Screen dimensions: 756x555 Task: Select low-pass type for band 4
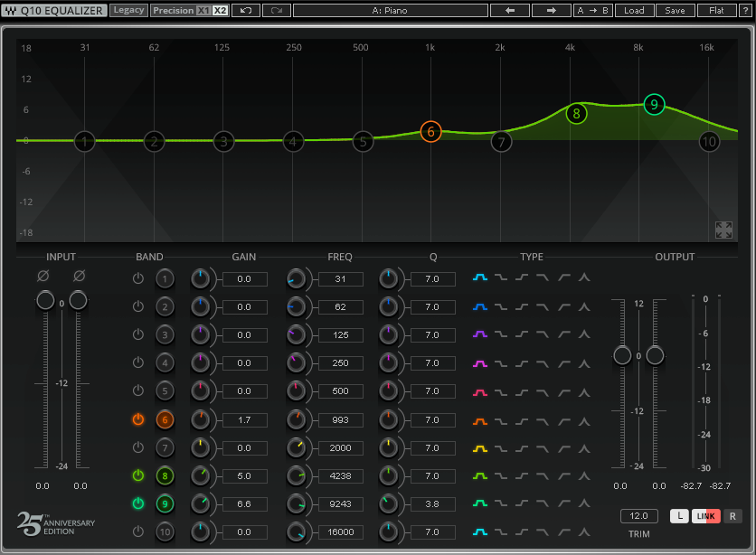543,363
